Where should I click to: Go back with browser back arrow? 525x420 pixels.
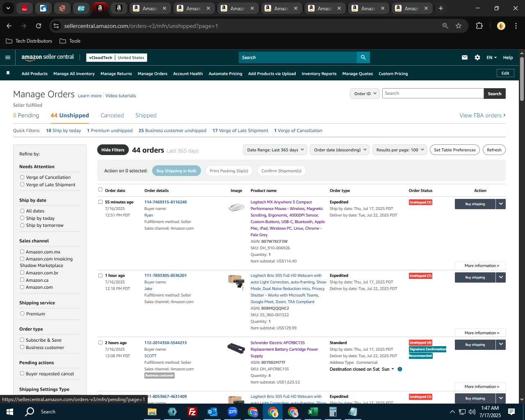click(9, 26)
